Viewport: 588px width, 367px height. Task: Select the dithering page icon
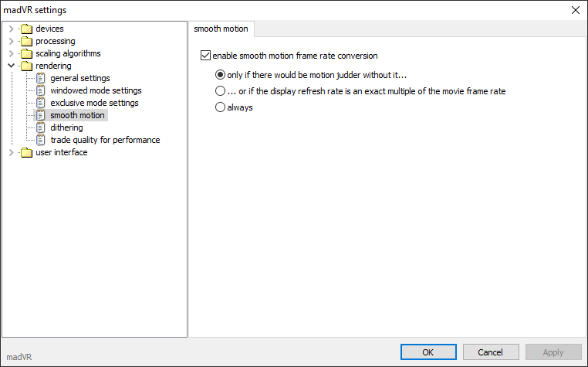coord(40,127)
